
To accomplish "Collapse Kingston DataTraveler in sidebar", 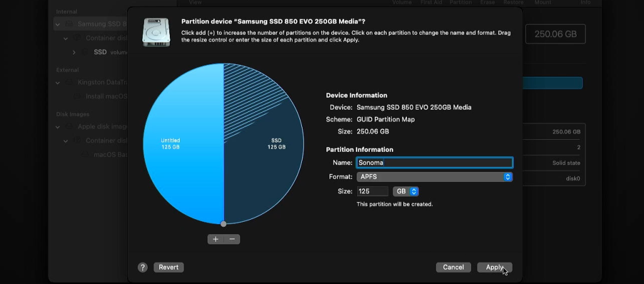I will [57, 82].
